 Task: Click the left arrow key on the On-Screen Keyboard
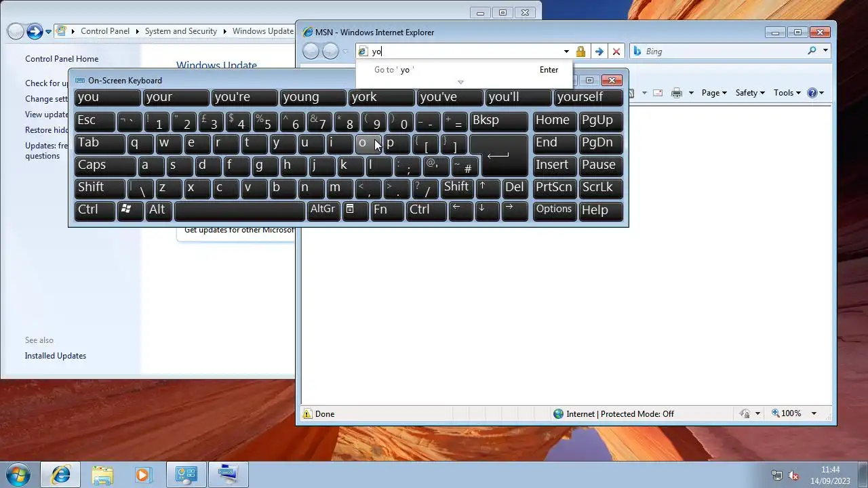461,210
